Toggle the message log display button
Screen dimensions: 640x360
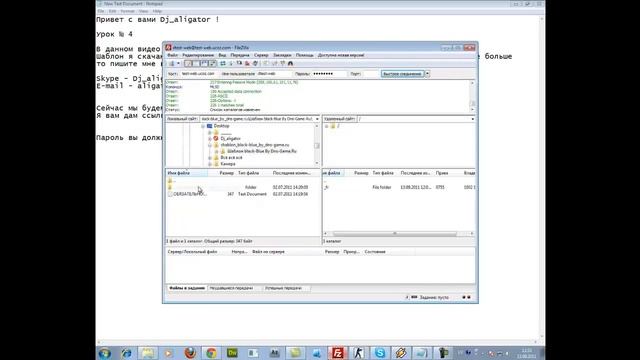[188, 63]
